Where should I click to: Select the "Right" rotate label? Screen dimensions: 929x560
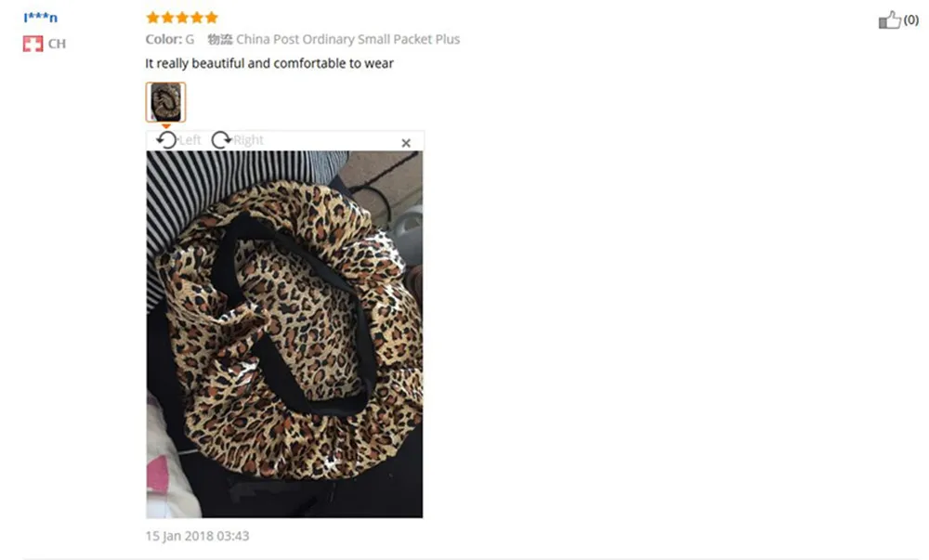tap(248, 140)
